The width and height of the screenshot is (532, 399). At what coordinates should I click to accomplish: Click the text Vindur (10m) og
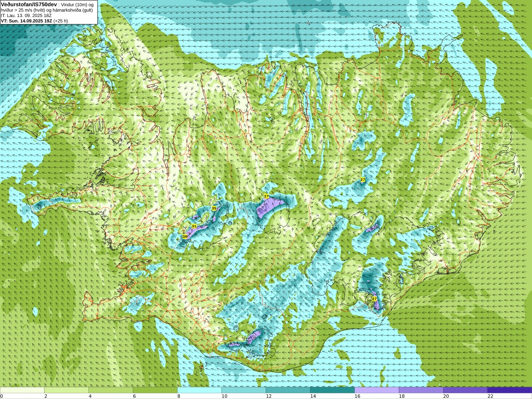coord(77,5)
